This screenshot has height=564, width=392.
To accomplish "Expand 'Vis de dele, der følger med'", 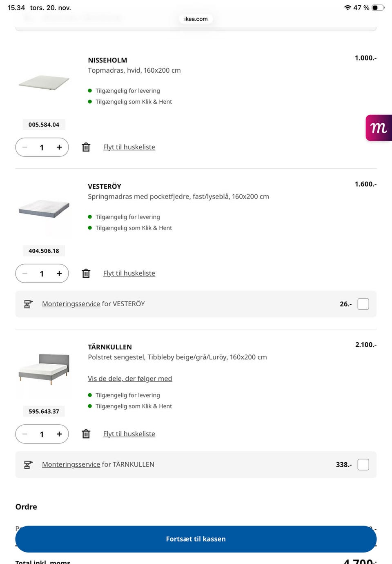I will pos(130,379).
